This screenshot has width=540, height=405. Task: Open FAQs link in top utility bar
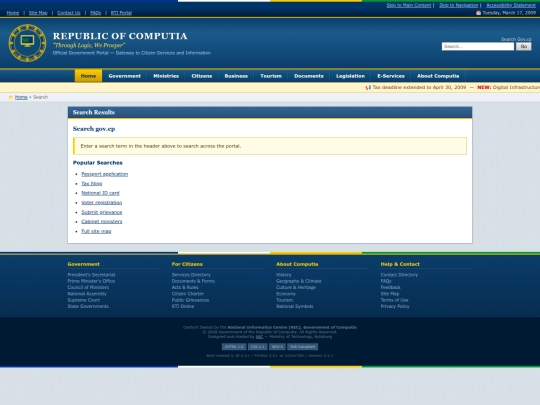tap(95, 13)
